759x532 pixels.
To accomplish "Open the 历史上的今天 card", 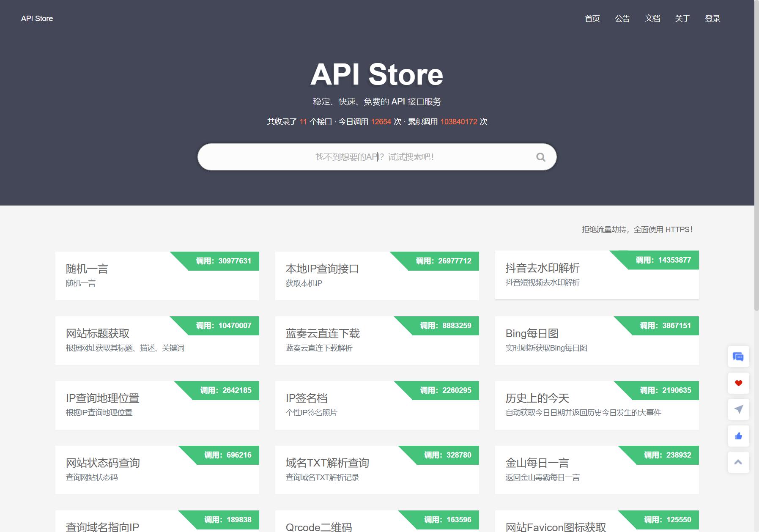I will coord(597,405).
